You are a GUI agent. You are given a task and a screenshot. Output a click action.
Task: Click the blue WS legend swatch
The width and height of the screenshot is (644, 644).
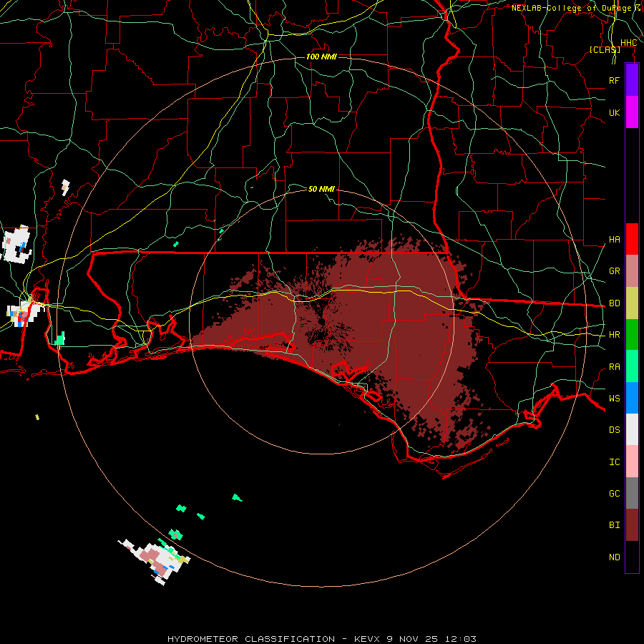click(x=632, y=398)
